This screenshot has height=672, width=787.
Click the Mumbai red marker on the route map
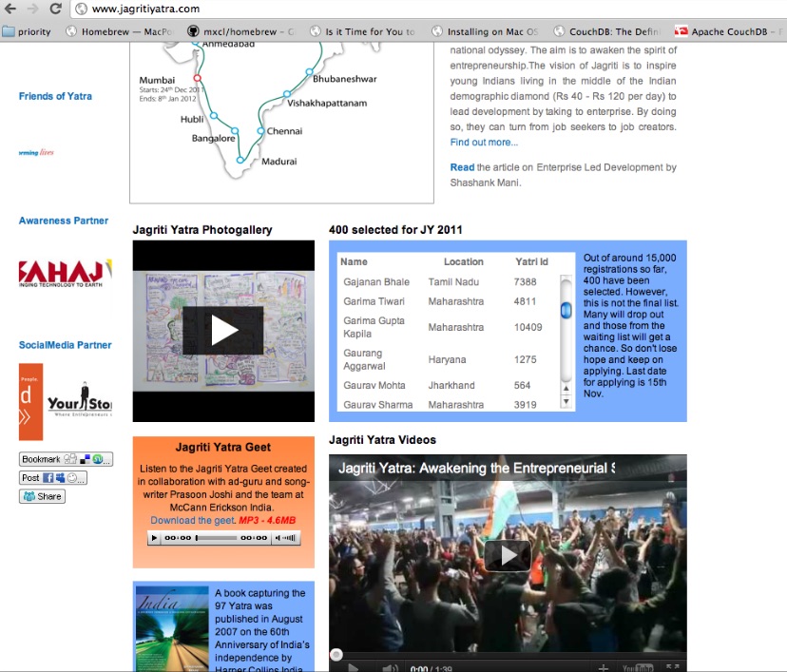[x=198, y=78]
